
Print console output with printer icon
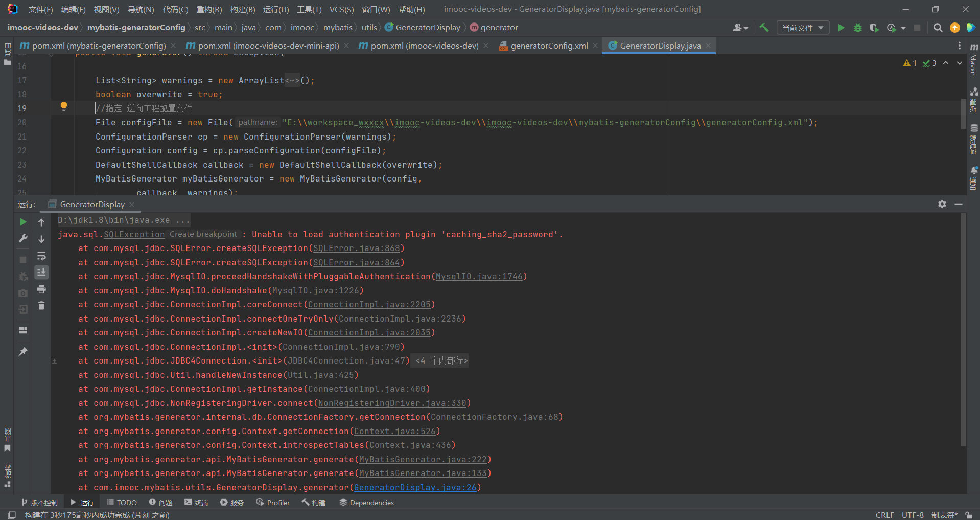(x=41, y=289)
